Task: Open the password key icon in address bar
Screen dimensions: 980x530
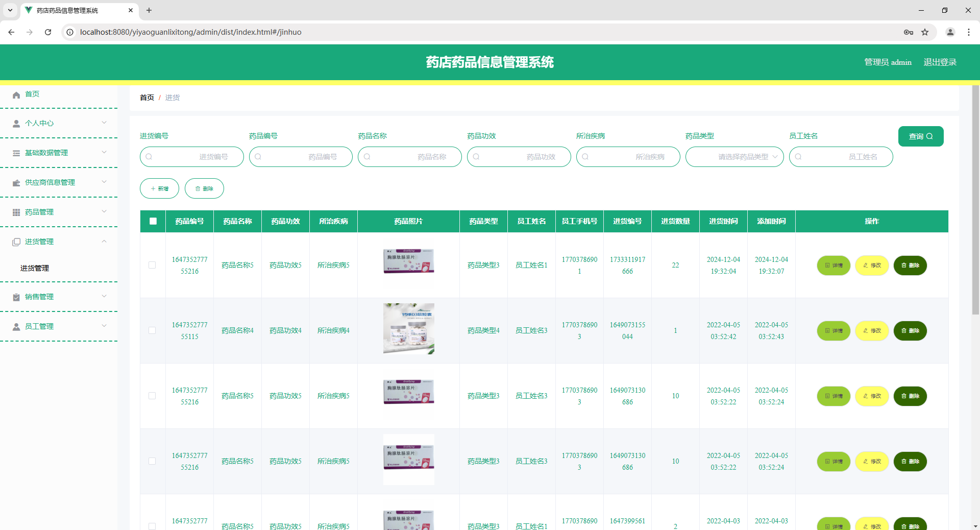Action: tap(909, 32)
